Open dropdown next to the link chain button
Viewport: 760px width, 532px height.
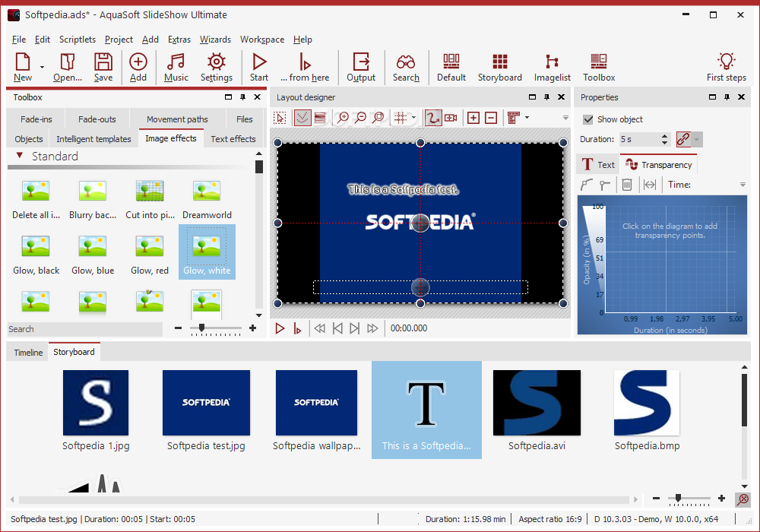[696, 140]
